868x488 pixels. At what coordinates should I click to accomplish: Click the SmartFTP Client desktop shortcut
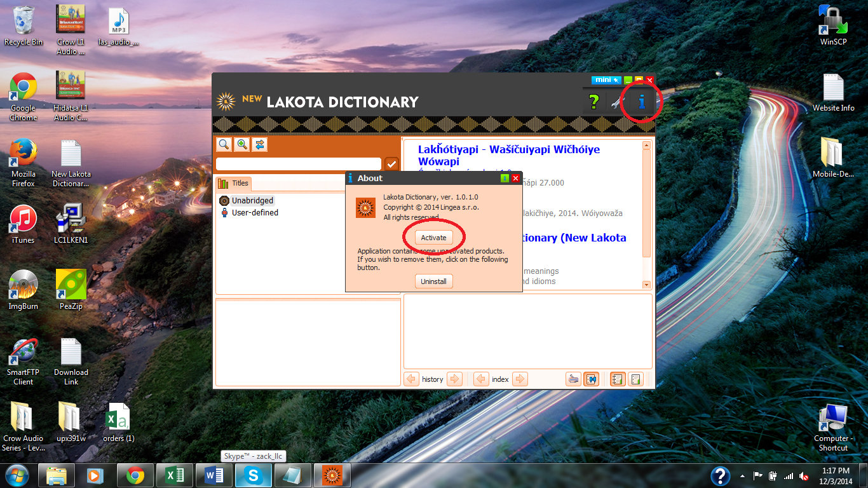[x=24, y=362]
